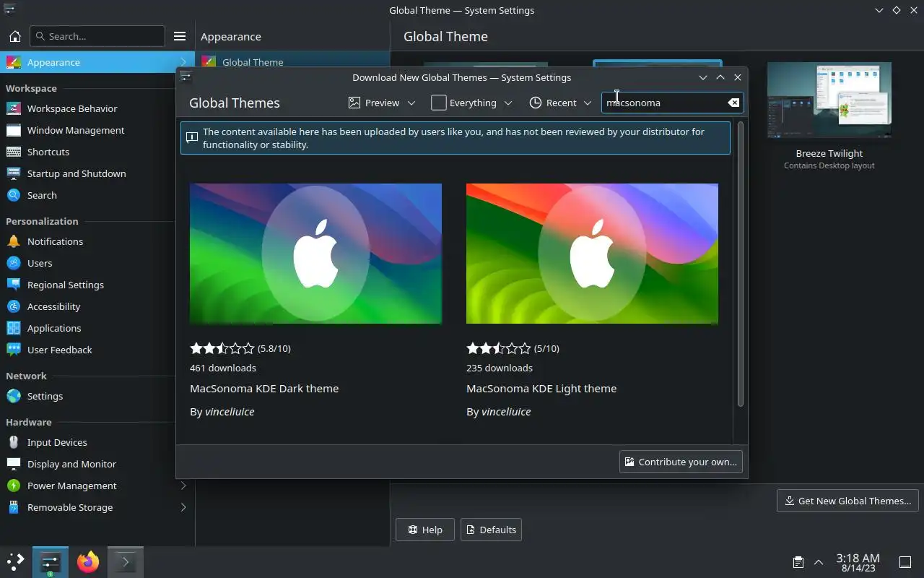Click the Dark theme star rating

[222, 348]
